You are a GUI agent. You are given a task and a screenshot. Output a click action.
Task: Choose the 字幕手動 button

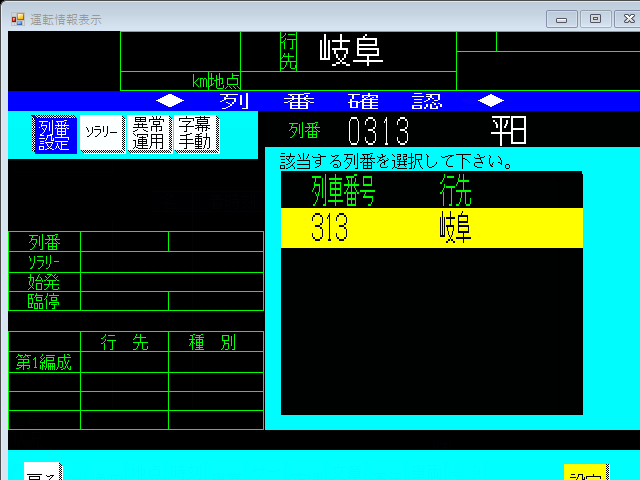(x=196, y=134)
